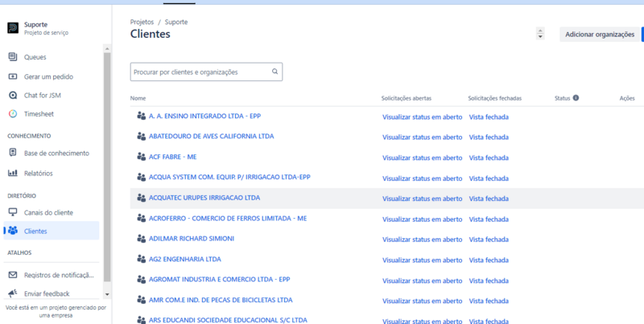The width and height of the screenshot is (644, 324).
Task: Select Clientes in the sidebar
Action: point(52,231)
